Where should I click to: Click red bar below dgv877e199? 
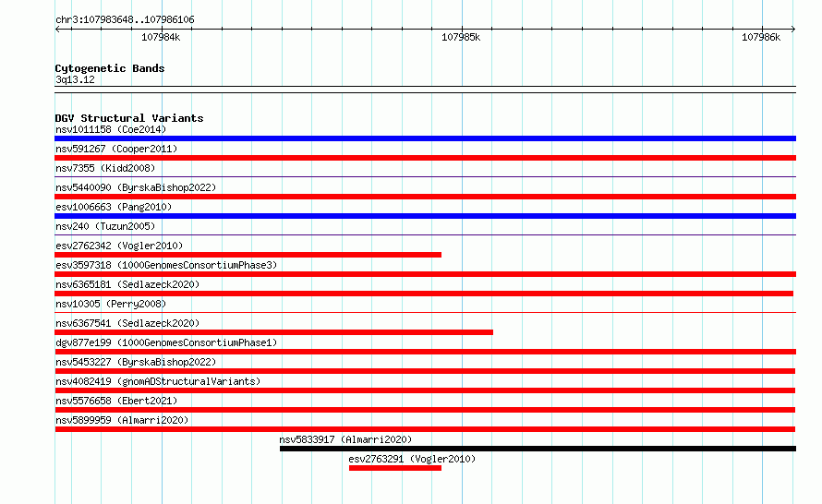coord(425,352)
